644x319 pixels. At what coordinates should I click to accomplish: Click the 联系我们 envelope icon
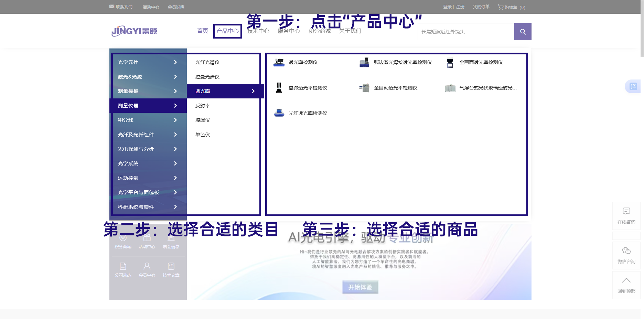pyautogui.click(x=112, y=7)
